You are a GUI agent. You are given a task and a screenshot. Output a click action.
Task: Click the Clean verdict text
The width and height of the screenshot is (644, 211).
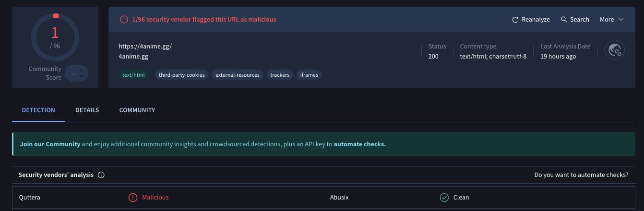(x=461, y=198)
